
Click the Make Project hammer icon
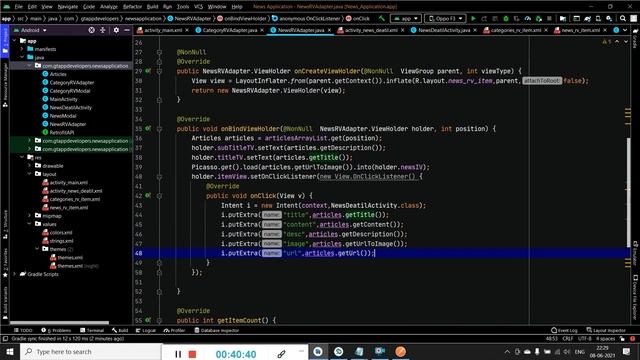click(382, 18)
